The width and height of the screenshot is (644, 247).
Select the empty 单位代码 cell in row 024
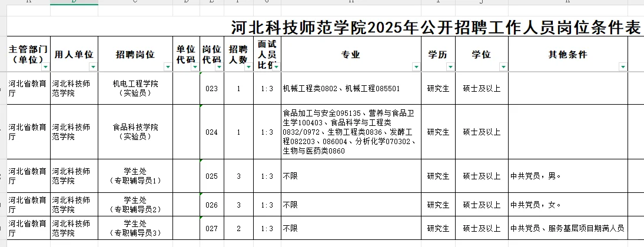[187, 132]
